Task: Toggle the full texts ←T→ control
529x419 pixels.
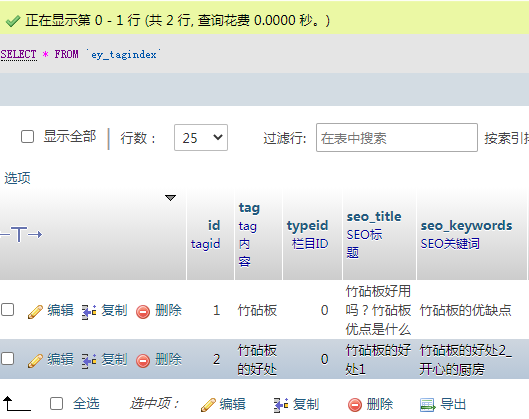Action: click(21, 234)
